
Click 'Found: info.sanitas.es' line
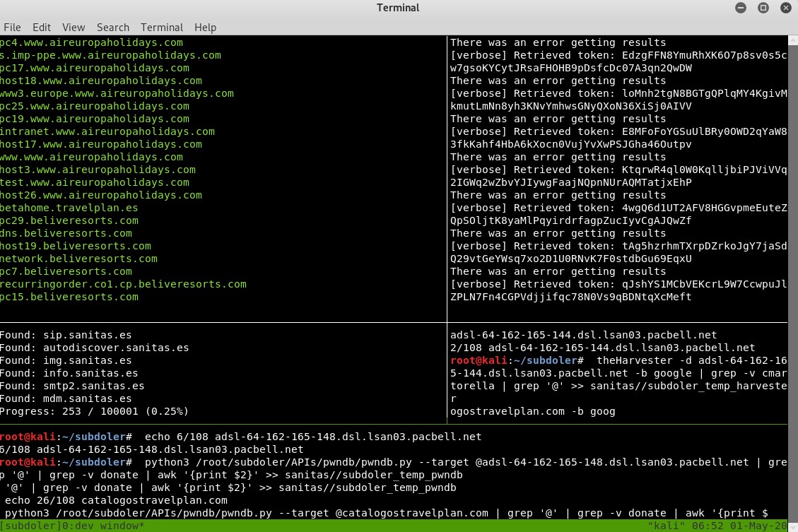pyautogui.click(x=69, y=373)
